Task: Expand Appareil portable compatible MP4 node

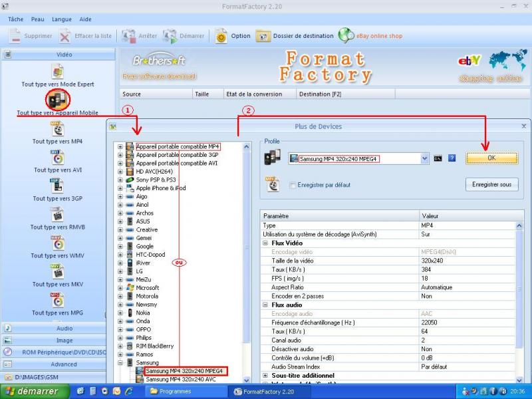Action: tap(120, 146)
